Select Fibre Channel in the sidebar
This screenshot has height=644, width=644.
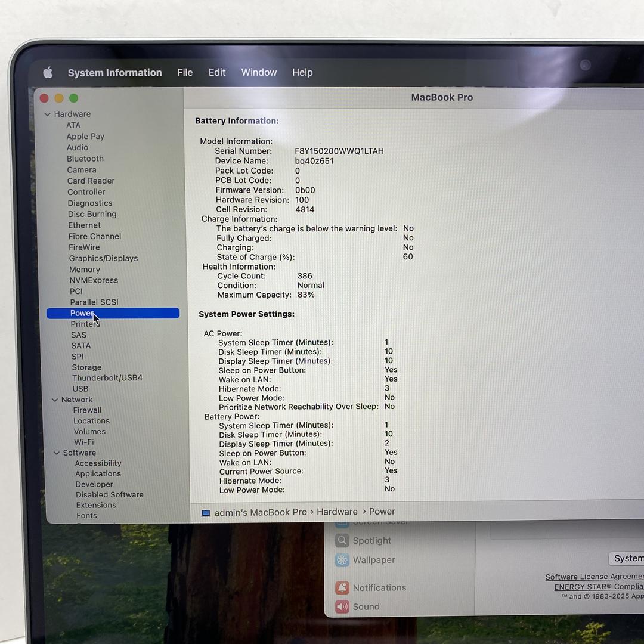95,236
